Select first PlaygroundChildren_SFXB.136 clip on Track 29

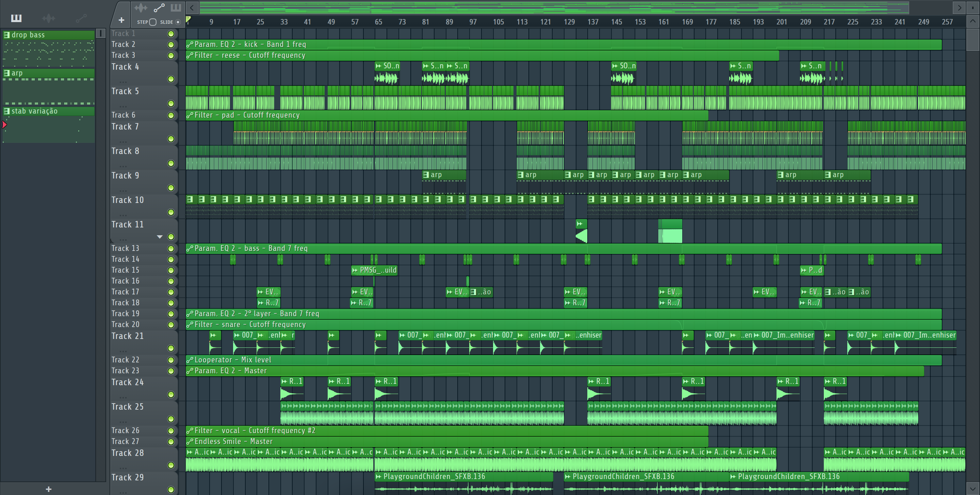point(464,483)
